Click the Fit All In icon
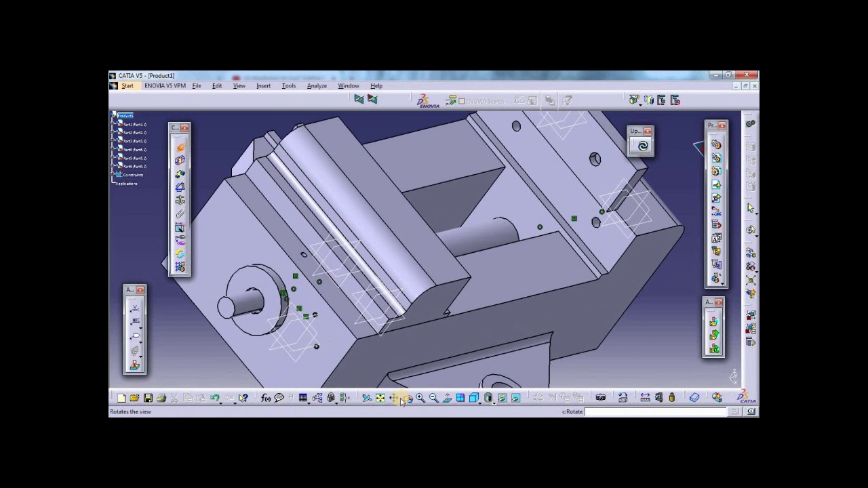This screenshot has width=868, height=488. point(380,398)
